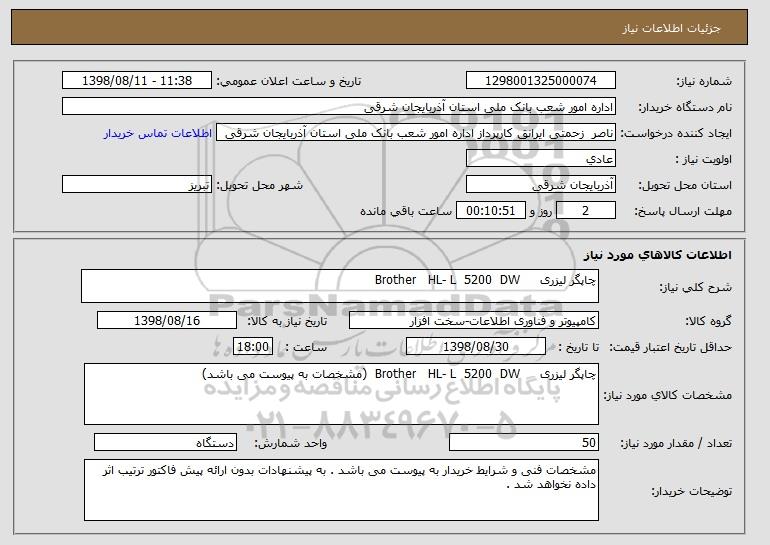770x545 pixels.
Task: Select the announcement date field 1398/08/11 - 11:38
Action: point(137,81)
